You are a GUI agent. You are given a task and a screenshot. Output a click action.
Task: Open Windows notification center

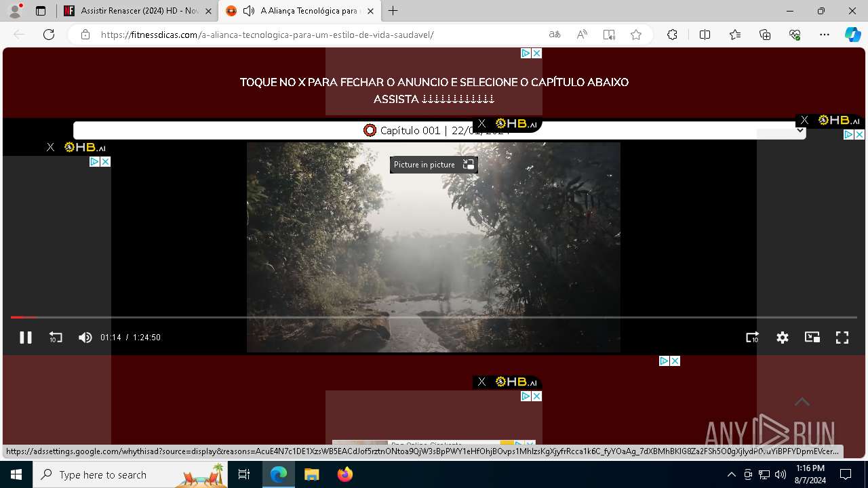pos(846,474)
